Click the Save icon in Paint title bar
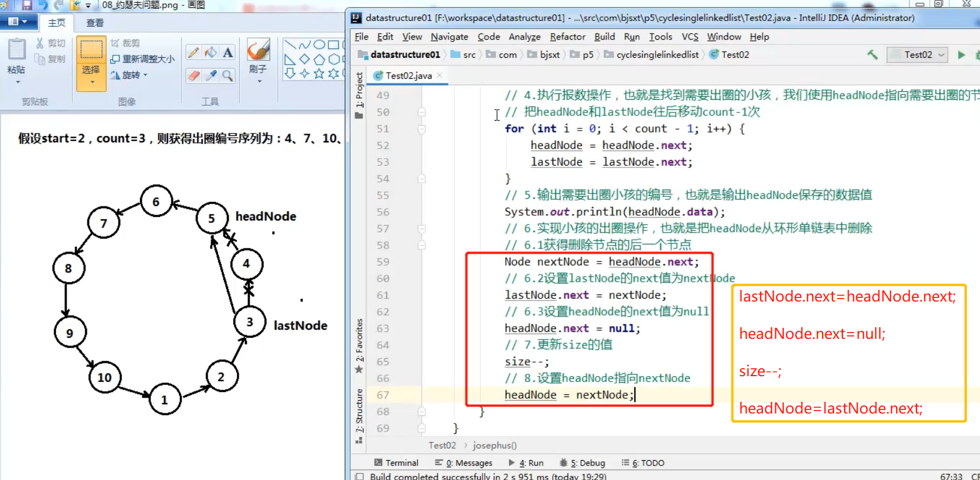The width and height of the screenshot is (980, 480). 27,5
